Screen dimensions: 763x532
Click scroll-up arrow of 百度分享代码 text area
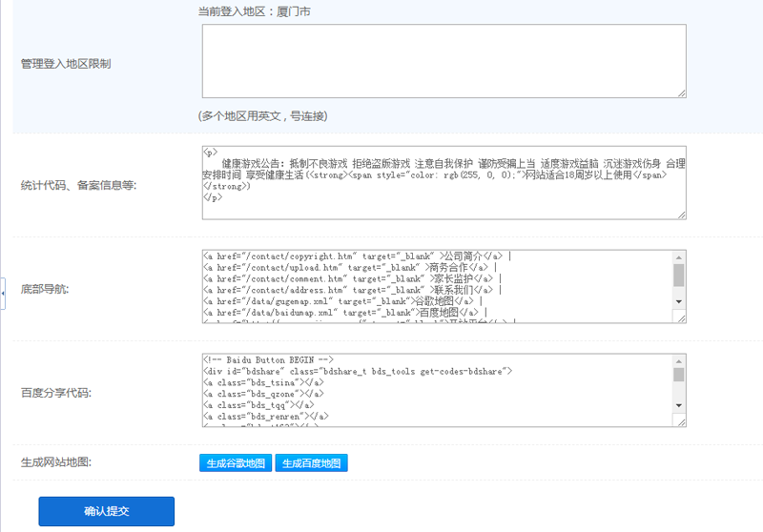[x=678, y=359]
